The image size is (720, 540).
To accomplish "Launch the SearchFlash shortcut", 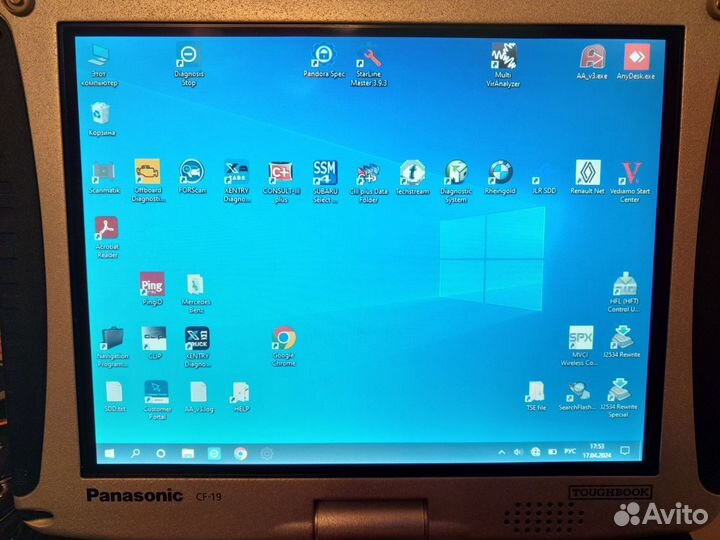I will pyautogui.click(x=577, y=396).
